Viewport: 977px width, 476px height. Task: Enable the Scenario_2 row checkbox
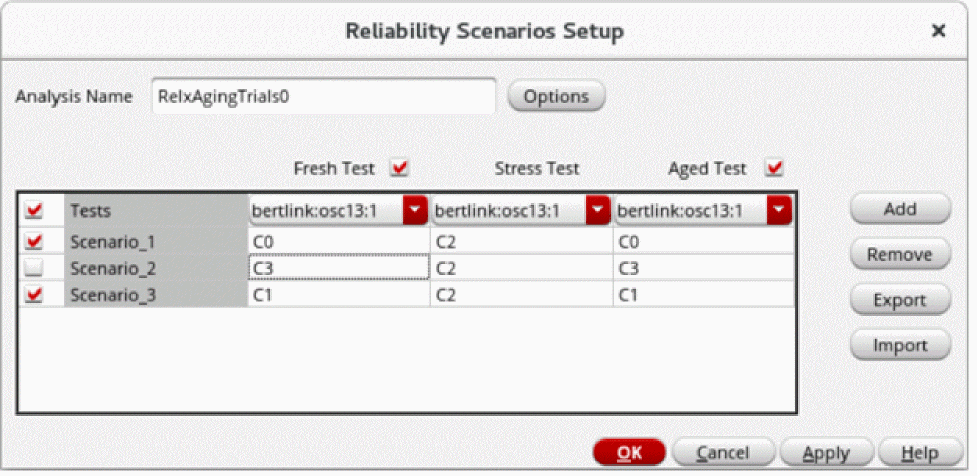35,268
